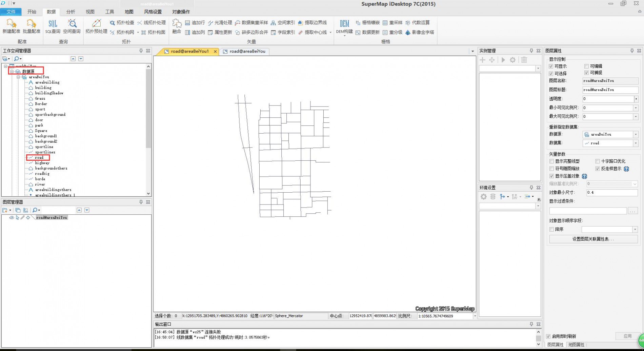This screenshot has width=644, height=351.
Task: Toggle 启用即时刷新 checkbox
Action: [548, 337]
